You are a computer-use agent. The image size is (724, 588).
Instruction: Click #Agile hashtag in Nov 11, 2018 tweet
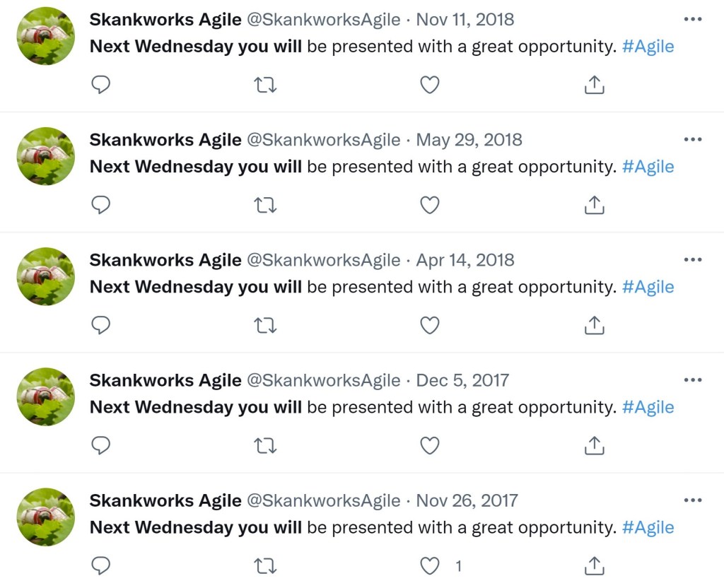648,47
